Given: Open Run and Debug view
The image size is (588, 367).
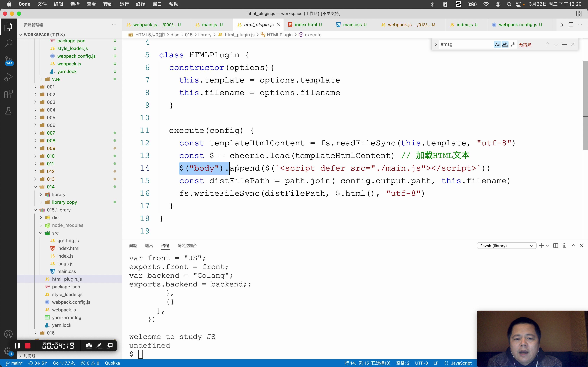Looking at the screenshot, I should (x=8, y=77).
